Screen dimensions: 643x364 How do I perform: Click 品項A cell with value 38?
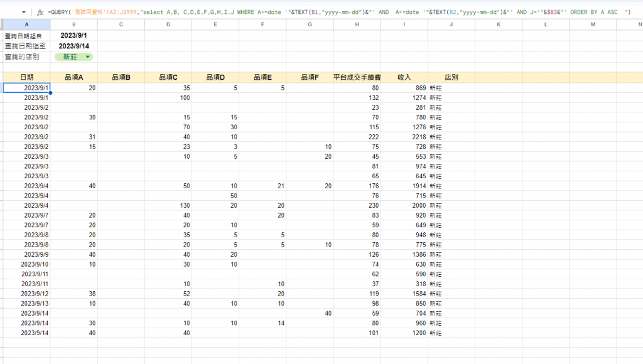coord(74,294)
